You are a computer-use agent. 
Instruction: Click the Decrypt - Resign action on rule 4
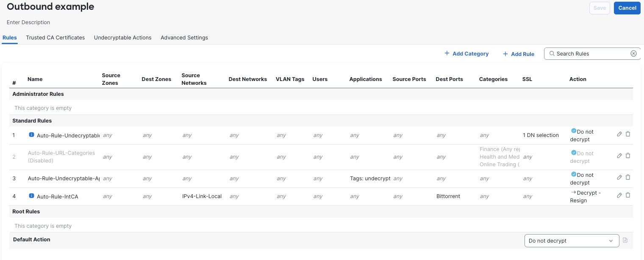click(586, 196)
